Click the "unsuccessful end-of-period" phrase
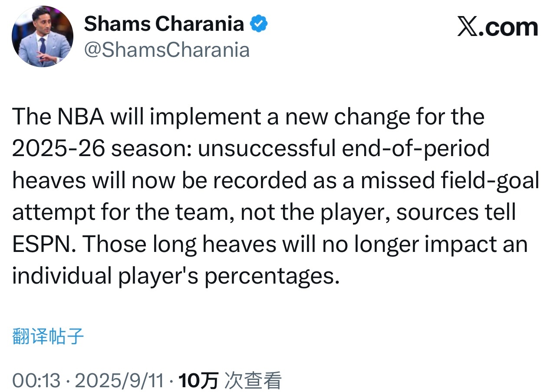The image size is (560, 392). pos(344,149)
